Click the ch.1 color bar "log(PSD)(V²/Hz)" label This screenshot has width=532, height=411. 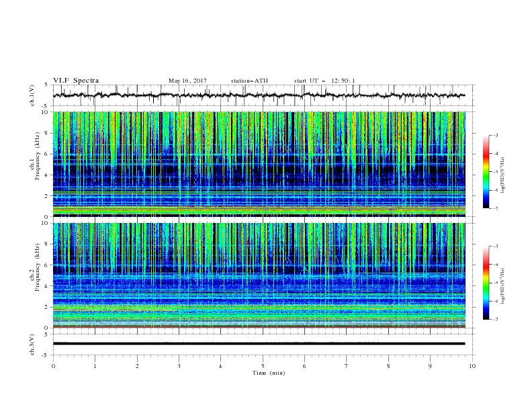coord(503,175)
